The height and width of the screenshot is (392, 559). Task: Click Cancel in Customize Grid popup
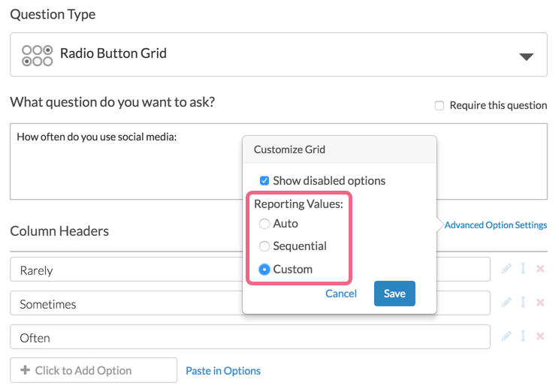341,294
